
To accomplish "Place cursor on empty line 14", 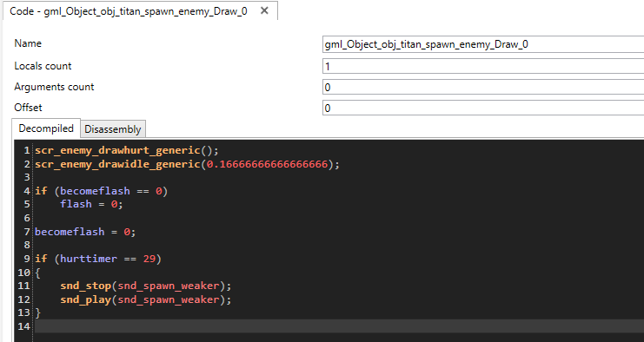I will tap(339, 326).
